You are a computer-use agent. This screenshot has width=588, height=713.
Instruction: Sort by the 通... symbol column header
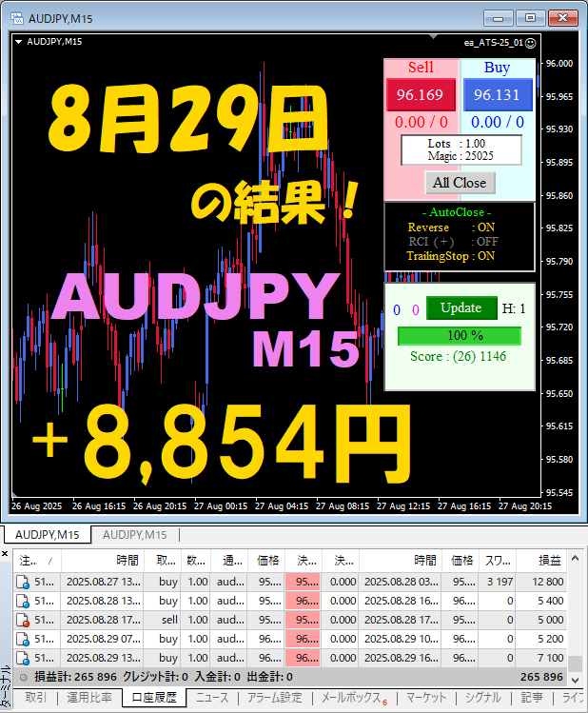click(229, 561)
